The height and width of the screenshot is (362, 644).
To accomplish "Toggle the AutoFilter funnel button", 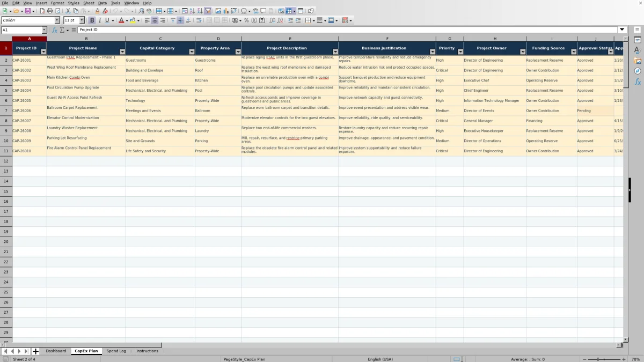I will 208,11.
